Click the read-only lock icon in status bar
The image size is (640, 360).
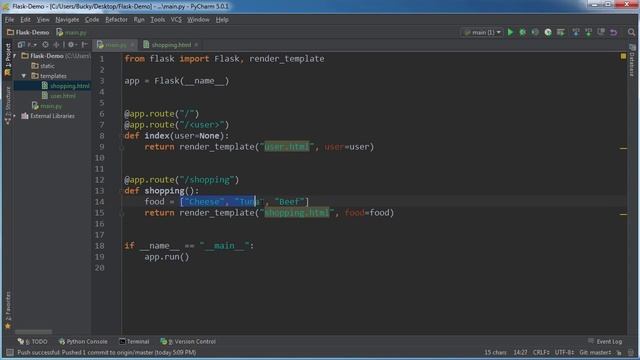pos(620,353)
